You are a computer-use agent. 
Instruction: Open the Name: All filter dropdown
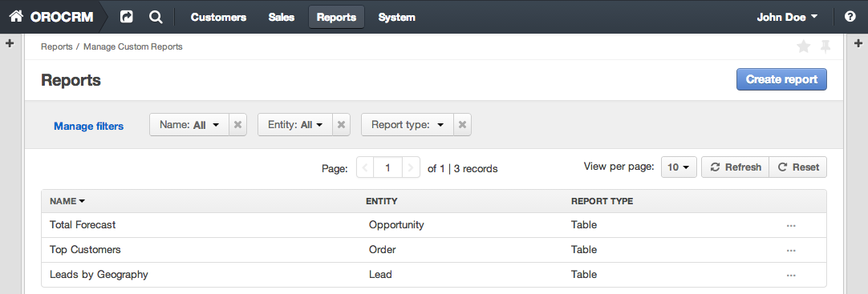[x=189, y=125]
